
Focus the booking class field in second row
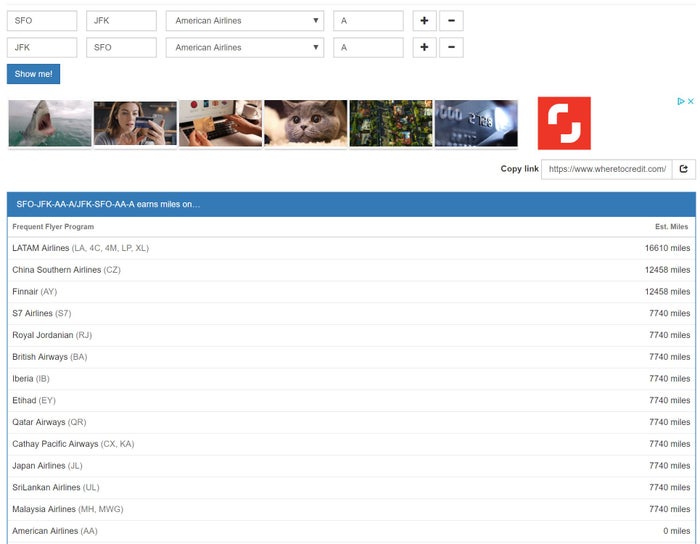tap(368, 47)
